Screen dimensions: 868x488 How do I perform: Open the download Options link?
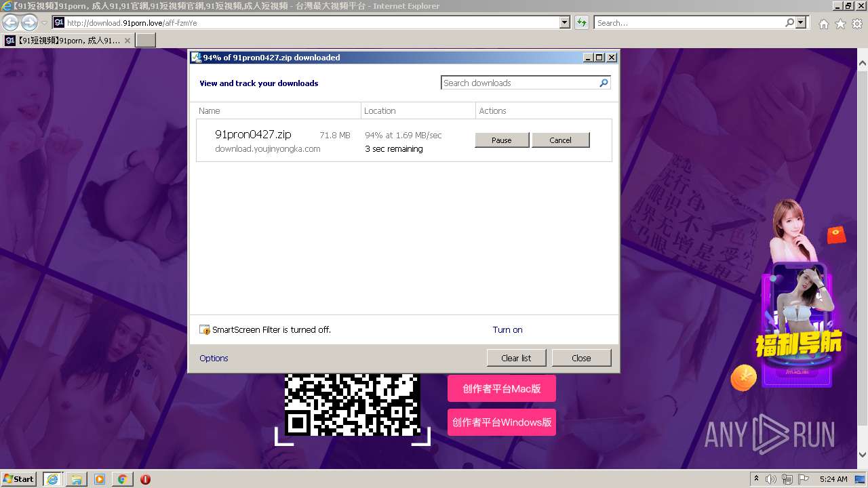tap(214, 358)
